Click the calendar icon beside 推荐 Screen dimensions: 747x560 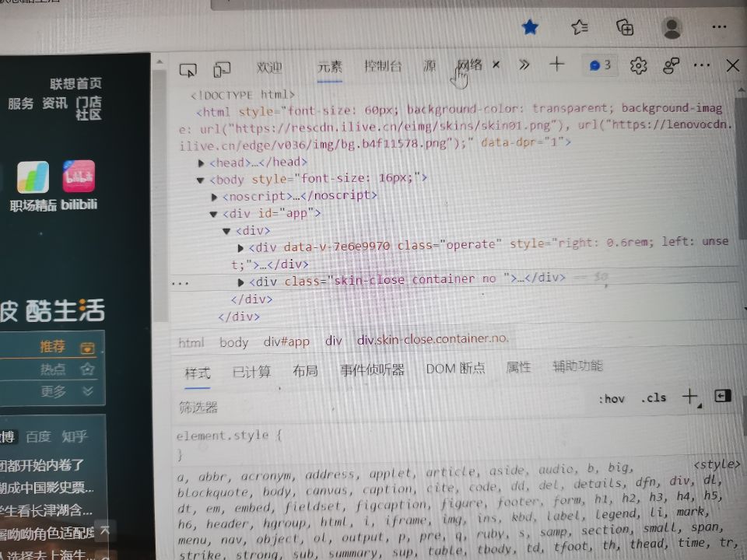coord(87,348)
